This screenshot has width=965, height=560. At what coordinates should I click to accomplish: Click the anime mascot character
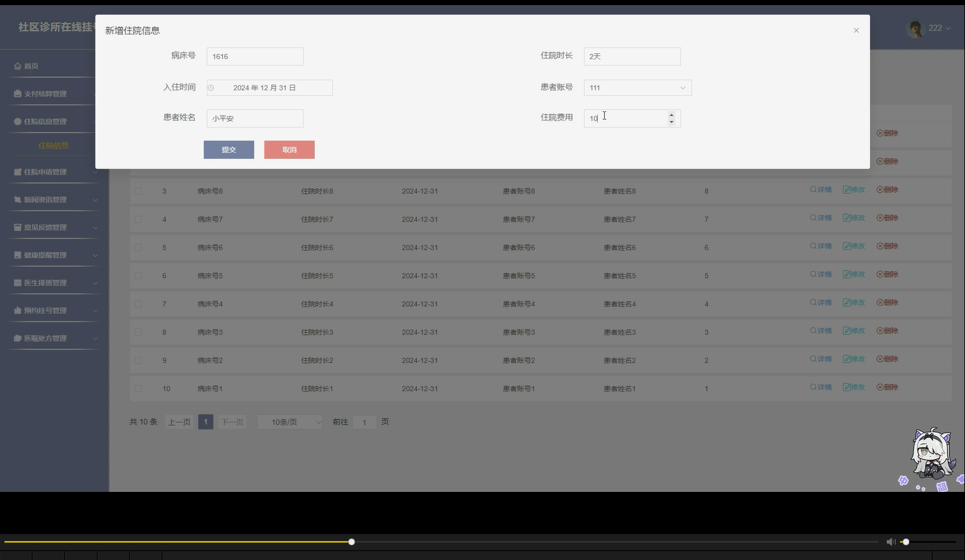(933, 454)
